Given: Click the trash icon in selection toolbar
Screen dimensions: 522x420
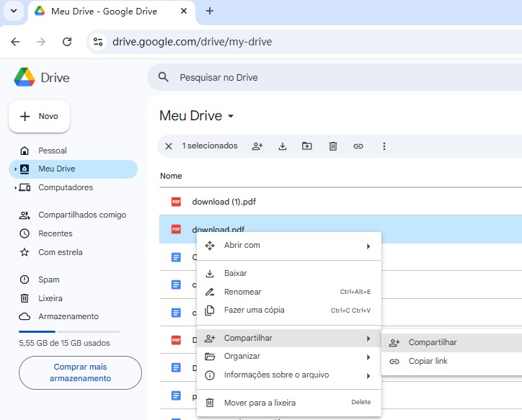Looking at the screenshot, I should [x=333, y=146].
